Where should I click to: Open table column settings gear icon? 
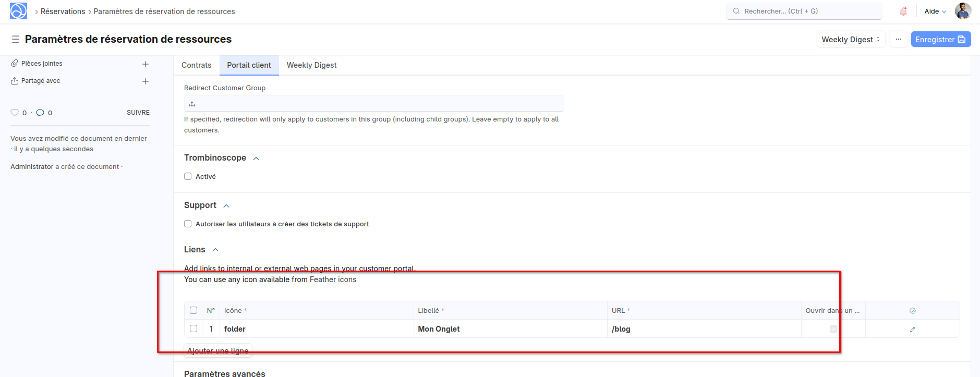tap(913, 311)
